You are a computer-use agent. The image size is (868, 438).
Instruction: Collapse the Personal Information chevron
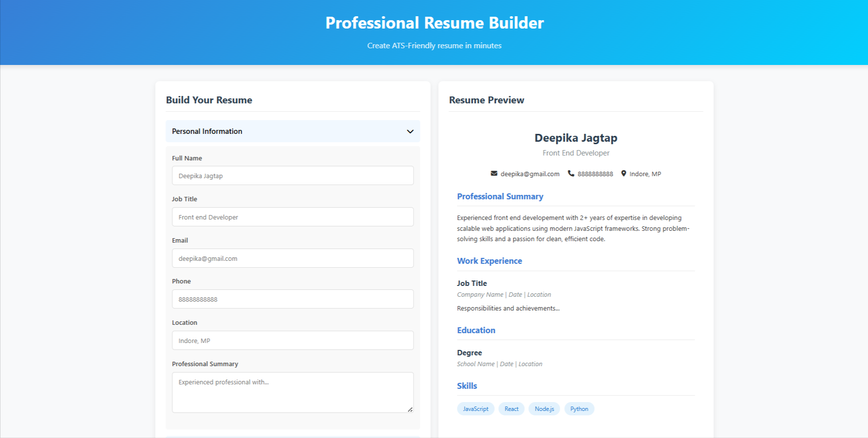(410, 131)
